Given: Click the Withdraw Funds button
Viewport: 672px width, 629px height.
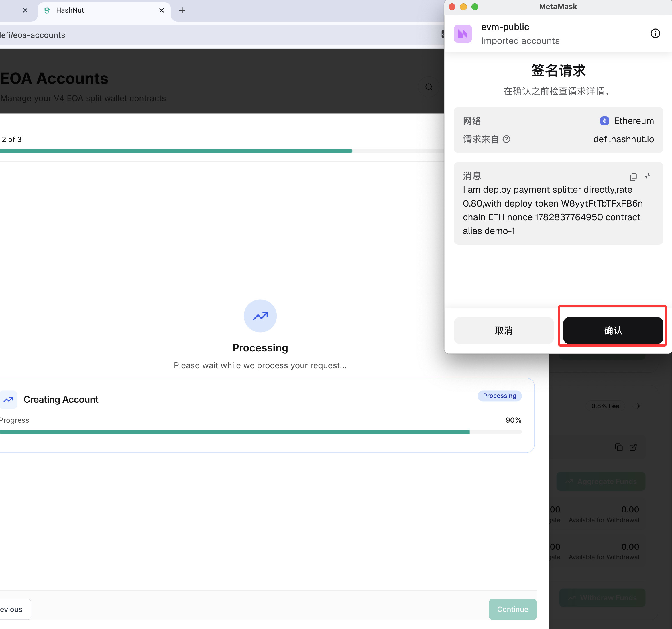Looking at the screenshot, I should pos(602,597).
